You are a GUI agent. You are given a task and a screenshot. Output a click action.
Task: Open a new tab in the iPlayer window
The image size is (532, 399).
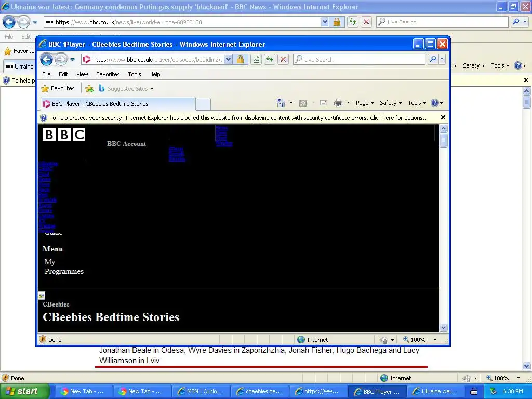click(x=203, y=104)
